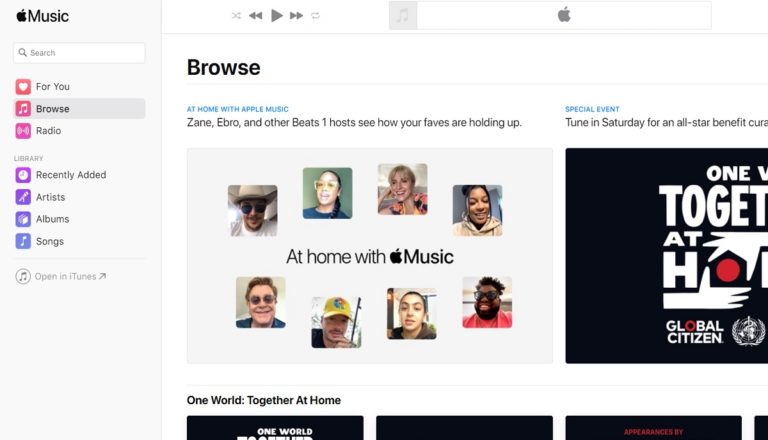Click the Library section label

(28, 158)
